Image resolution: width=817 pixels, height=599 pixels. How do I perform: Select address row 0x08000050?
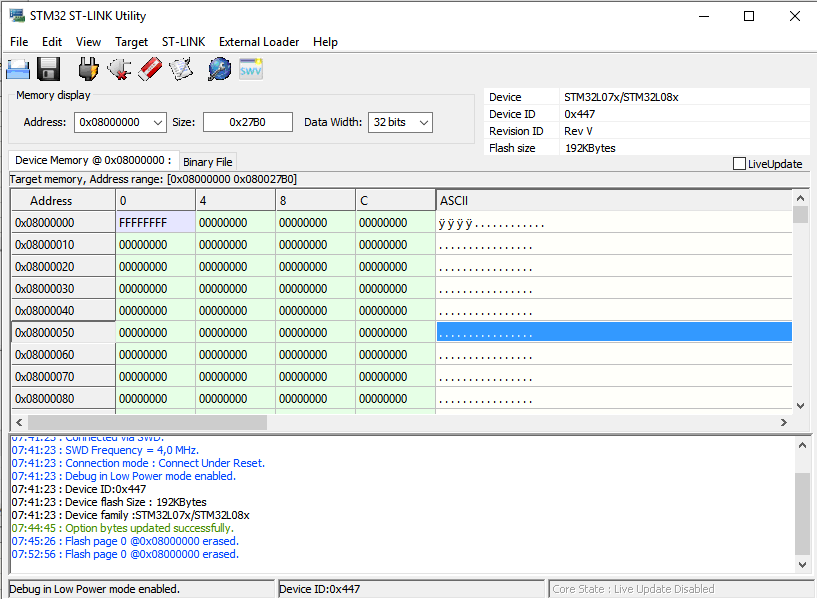click(63, 332)
